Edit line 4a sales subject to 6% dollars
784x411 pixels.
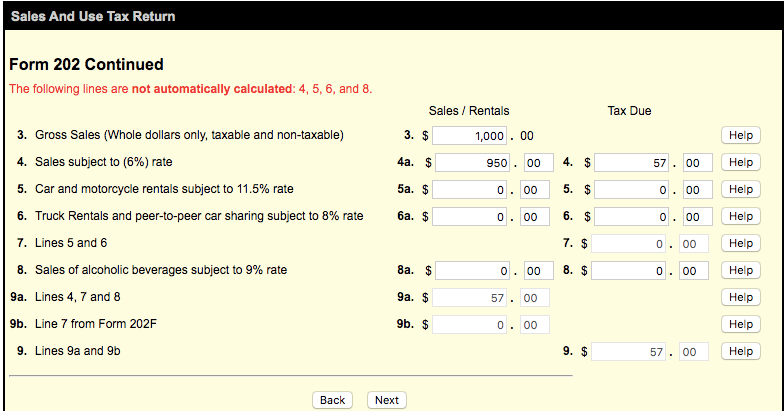click(475, 162)
